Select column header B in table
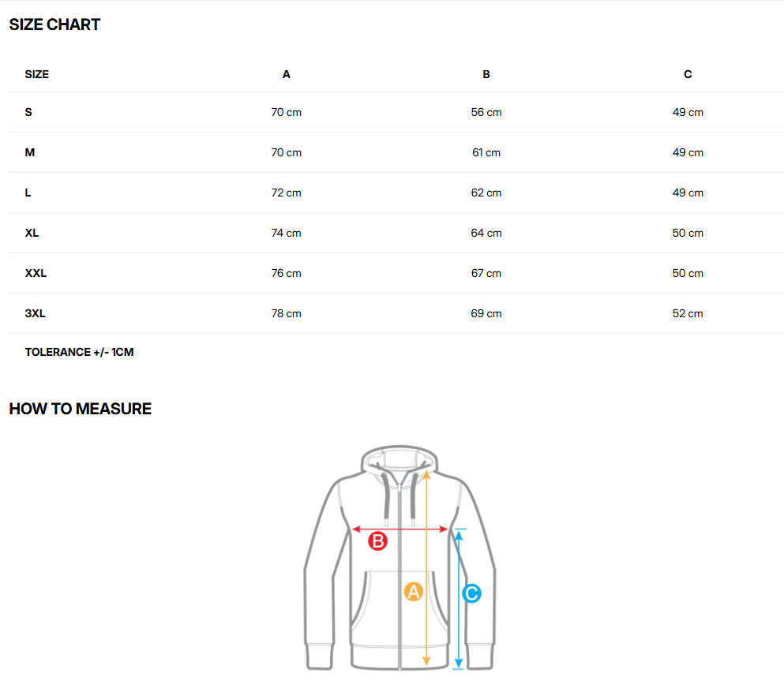The height and width of the screenshot is (696, 784). (486, 74)
